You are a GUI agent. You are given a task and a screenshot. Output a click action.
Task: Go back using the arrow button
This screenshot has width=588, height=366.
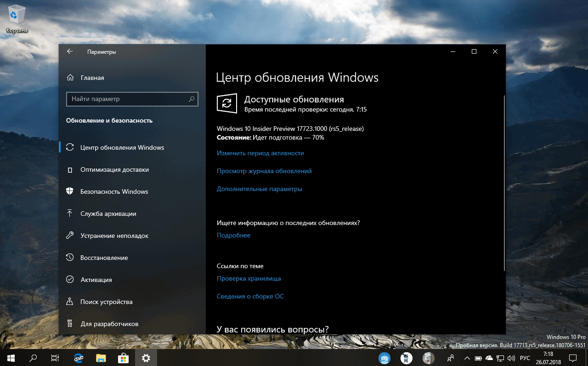pos(69,51)
